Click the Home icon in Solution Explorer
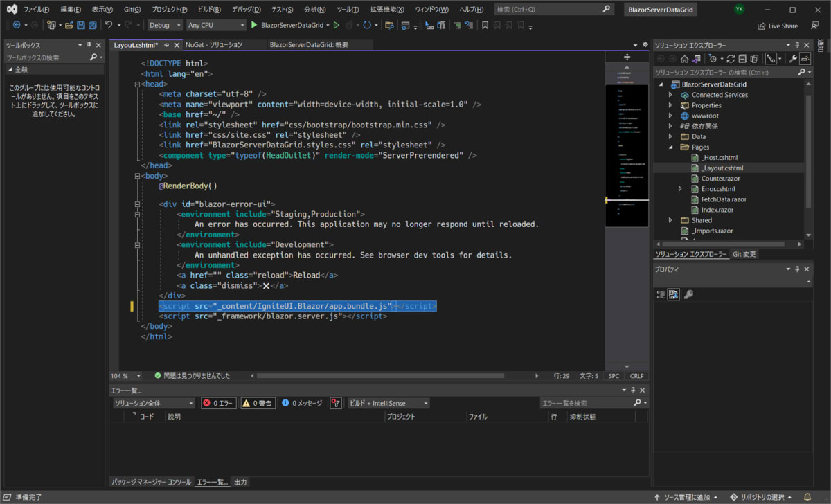This screenshot has width=831, height=504. (684, 59)
